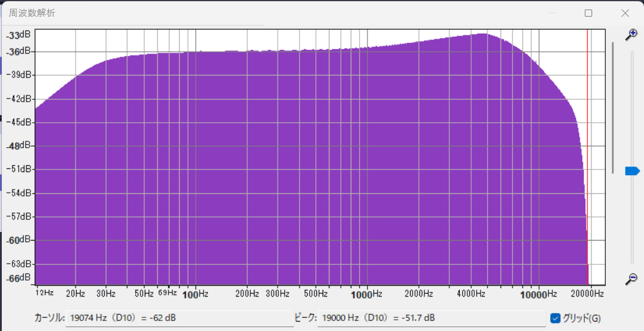
Task: Click the ピーク readout field showing 19000 Hz
Action: pyautogui.click(x=431, y=319)
